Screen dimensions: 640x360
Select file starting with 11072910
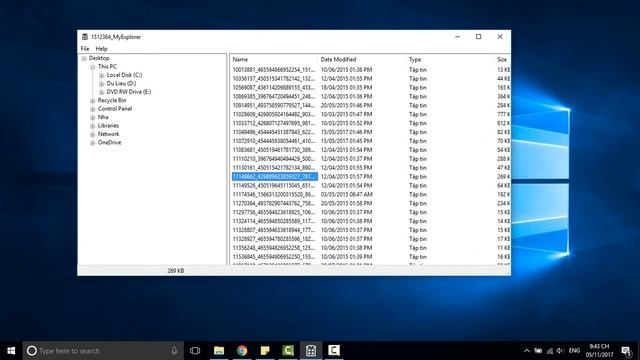tap(274, 141)
